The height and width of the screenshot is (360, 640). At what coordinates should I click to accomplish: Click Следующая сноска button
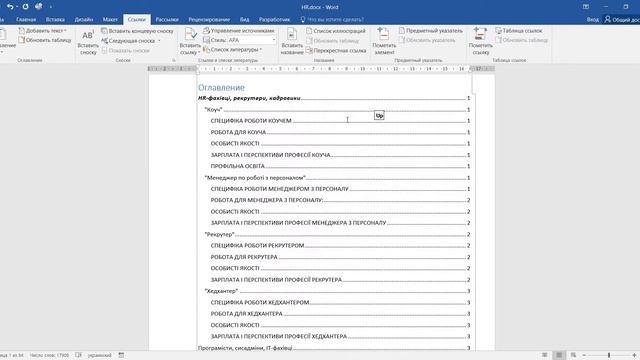tap(128, 41)
